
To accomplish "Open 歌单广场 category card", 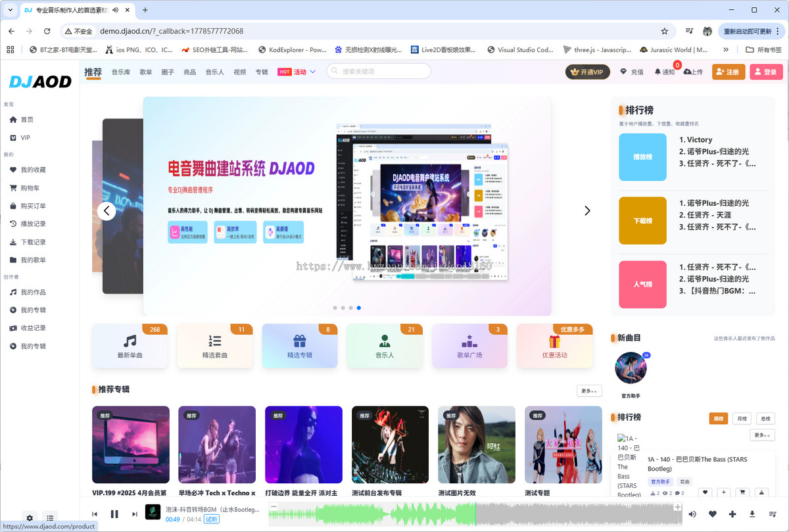I will [469, 346].
